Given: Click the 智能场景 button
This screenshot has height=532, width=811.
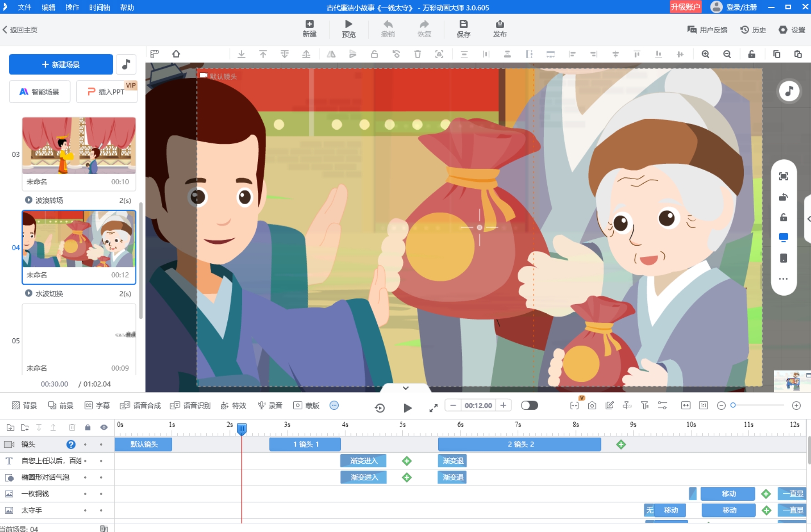Looking at the screenshot, I should click(40, 91).
